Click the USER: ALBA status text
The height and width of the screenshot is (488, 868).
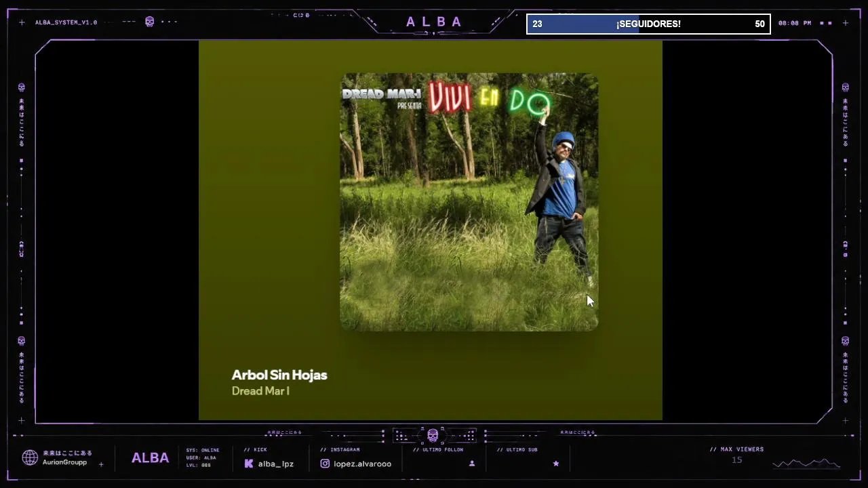coord(201,457)
